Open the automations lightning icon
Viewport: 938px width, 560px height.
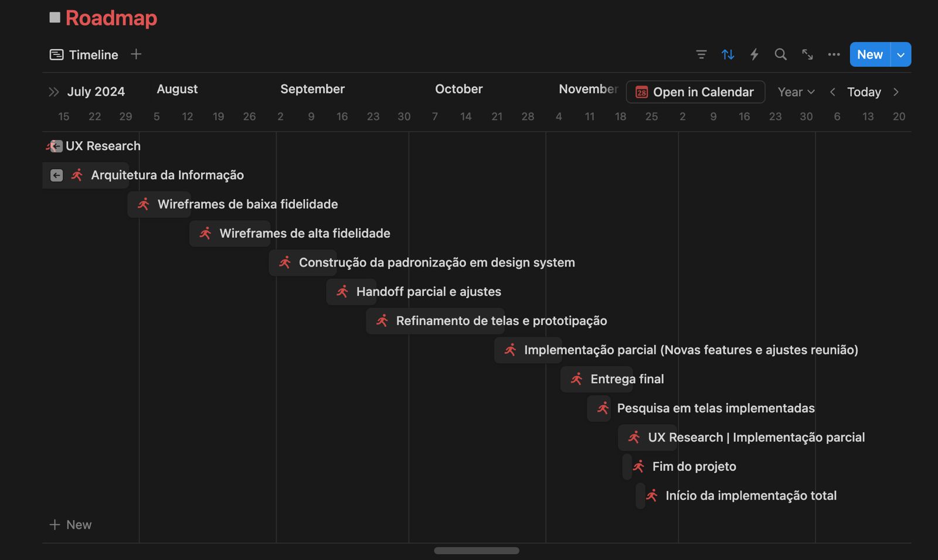pos(755,54)
